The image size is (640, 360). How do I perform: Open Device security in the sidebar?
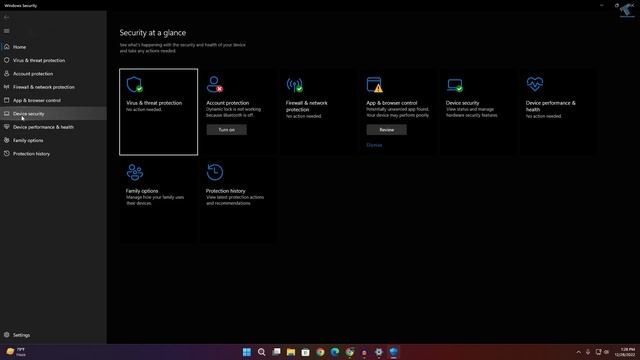coord(53,114)
